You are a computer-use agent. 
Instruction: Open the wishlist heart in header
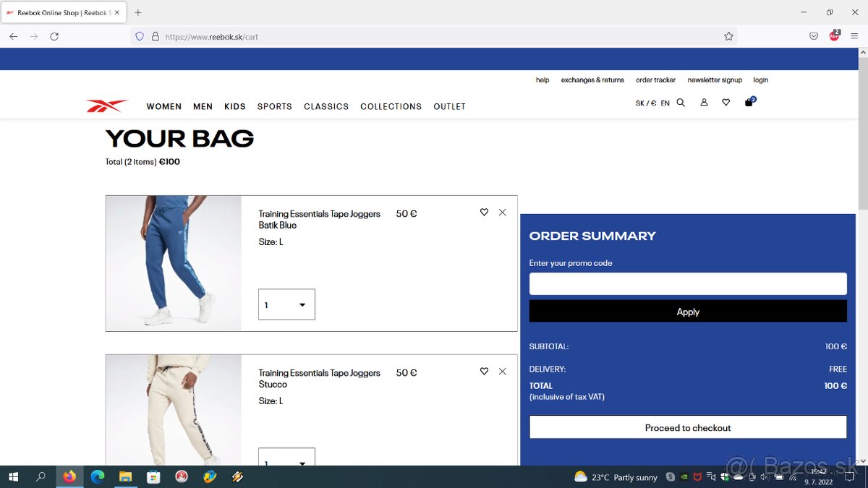(726, 103)
